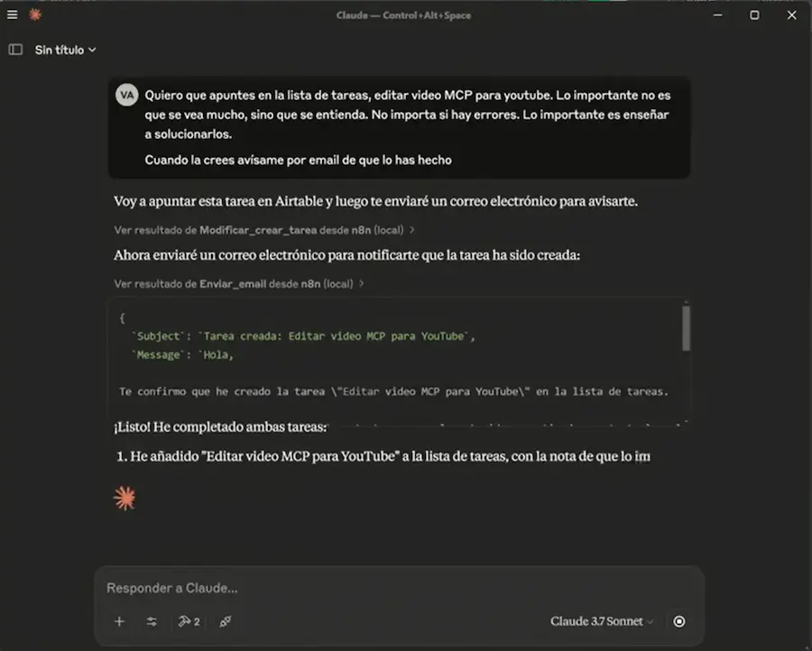Click the MCP connector plug icon

(x=224, y=621)
